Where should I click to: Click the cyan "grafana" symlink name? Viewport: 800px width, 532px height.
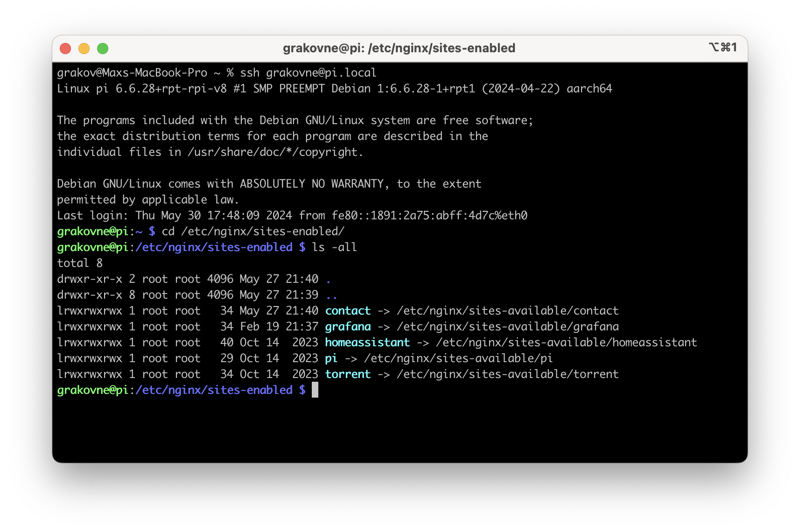[348, 327]
